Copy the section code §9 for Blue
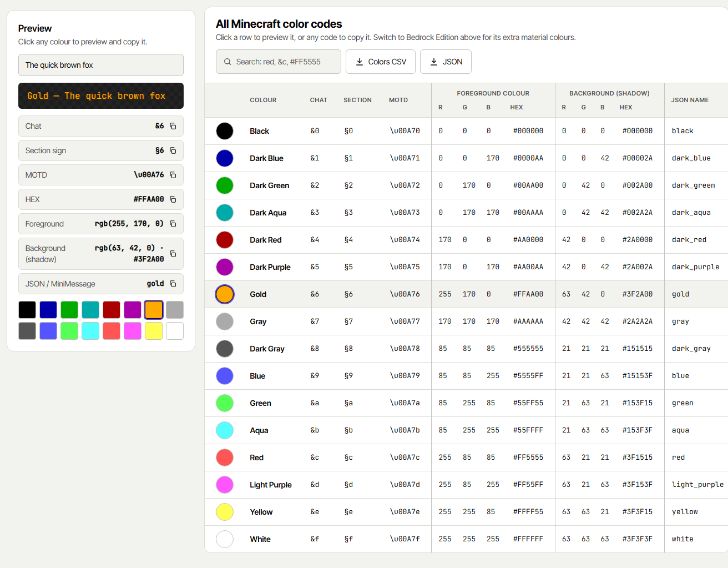The image size is (728, 568). pyautogui.click(x=348, y=376)
